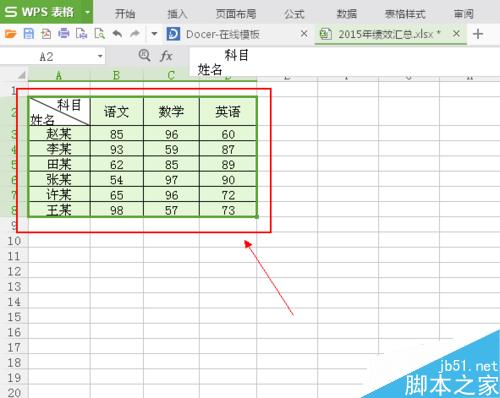
Task: Click the zoom magnifier beside fx
Action: tap(144, 55)
